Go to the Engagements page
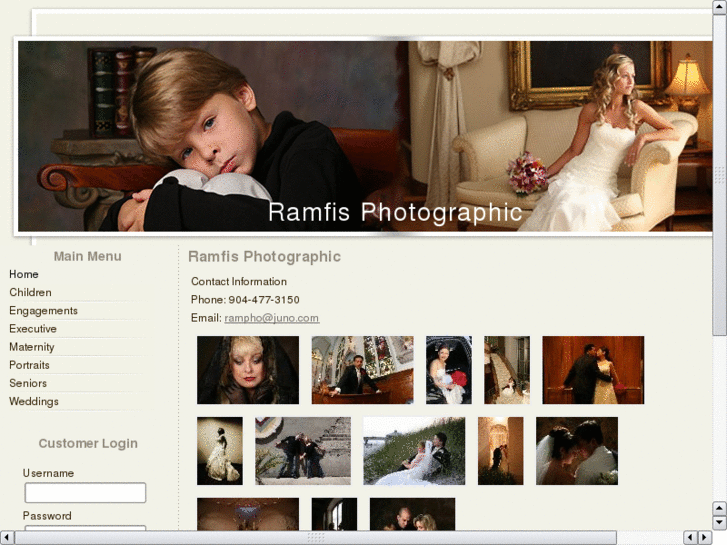The height and width of the screenshot is (545, 727). [43, 310]
